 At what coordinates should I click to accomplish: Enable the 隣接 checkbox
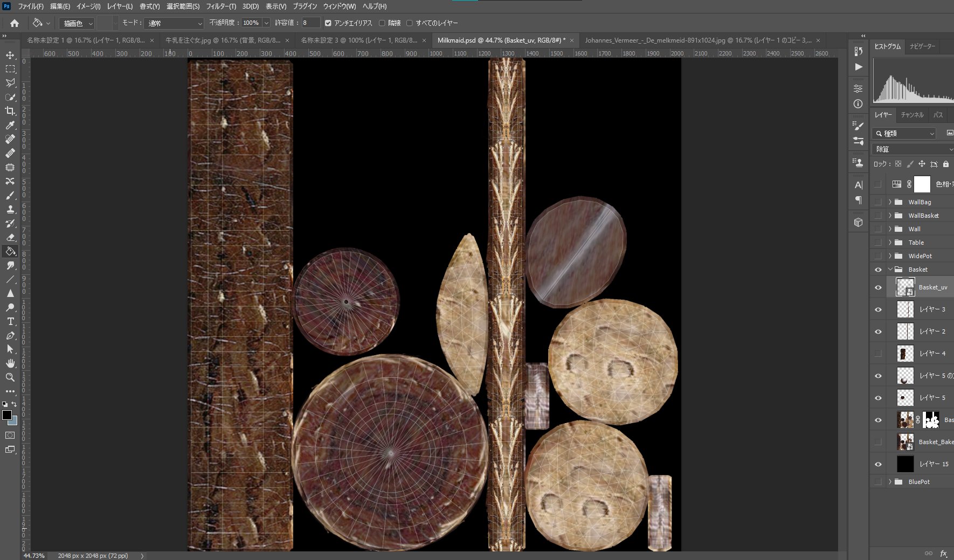click(382, 23)
